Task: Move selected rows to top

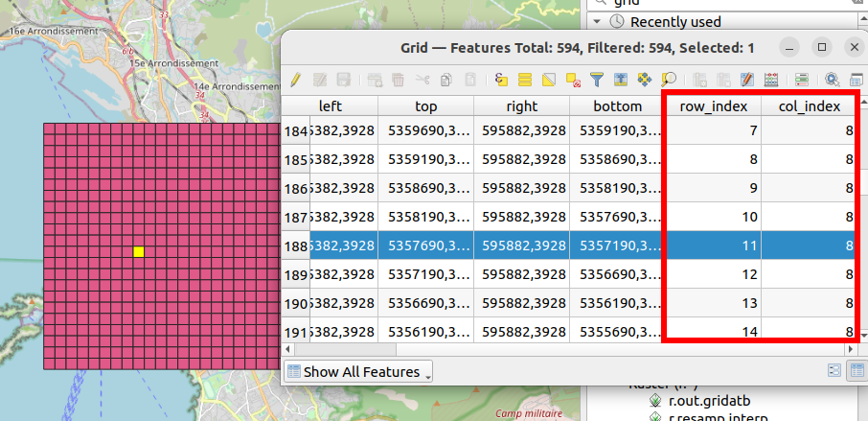Action: (x=621, y=80)
